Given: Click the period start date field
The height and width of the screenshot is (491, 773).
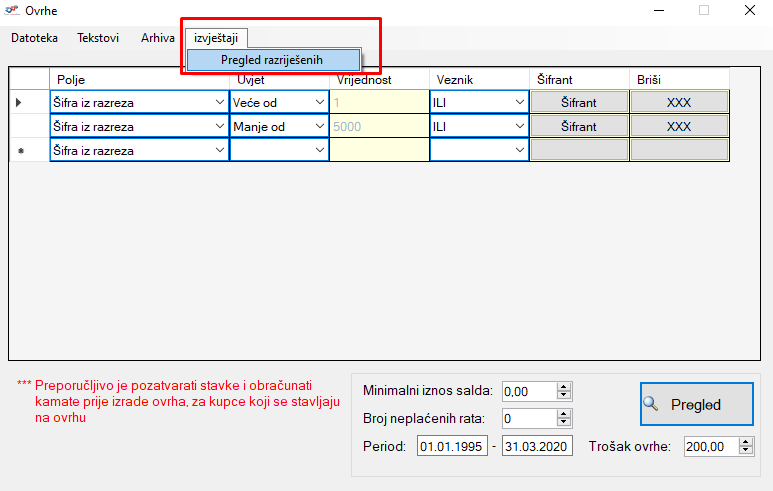Looking at the screenshot, I should (x=452, y=446).
